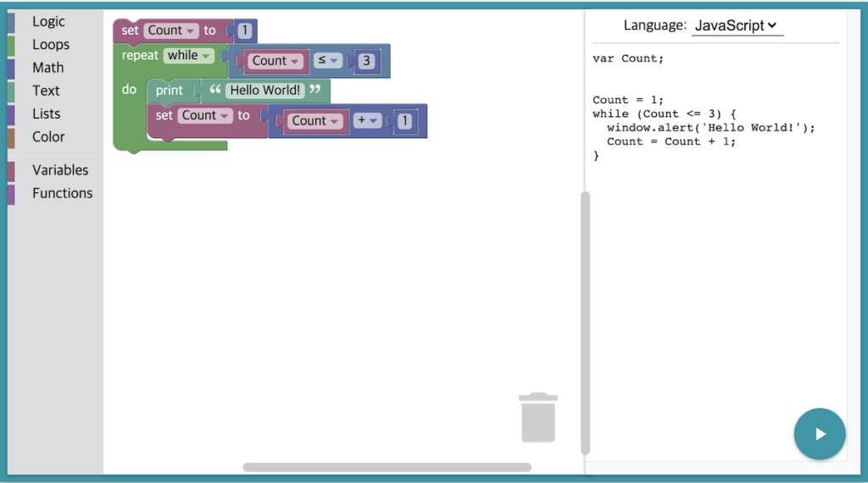Open the + arithmetic operator dropdown
The height and width of the screenshot is (483, 868).
(368, 120)
